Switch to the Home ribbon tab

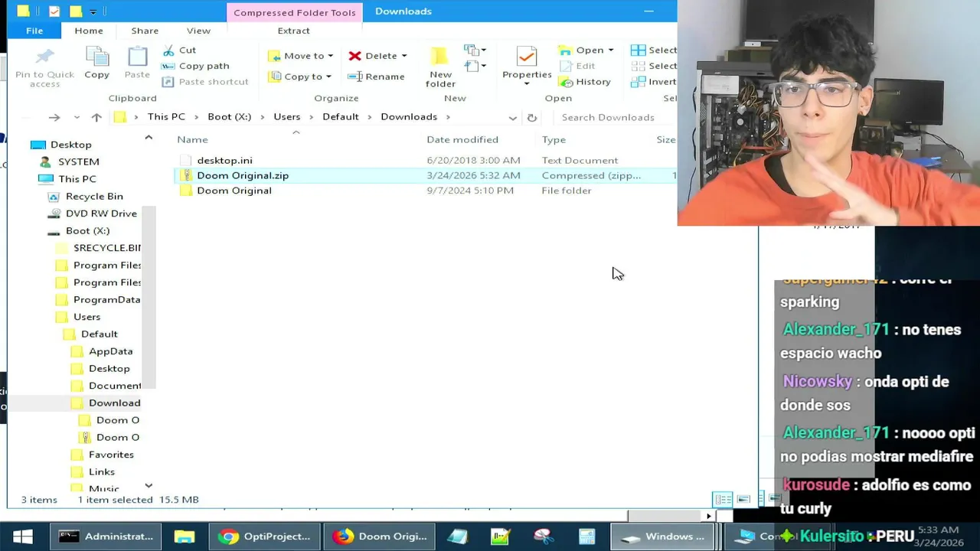89,31
